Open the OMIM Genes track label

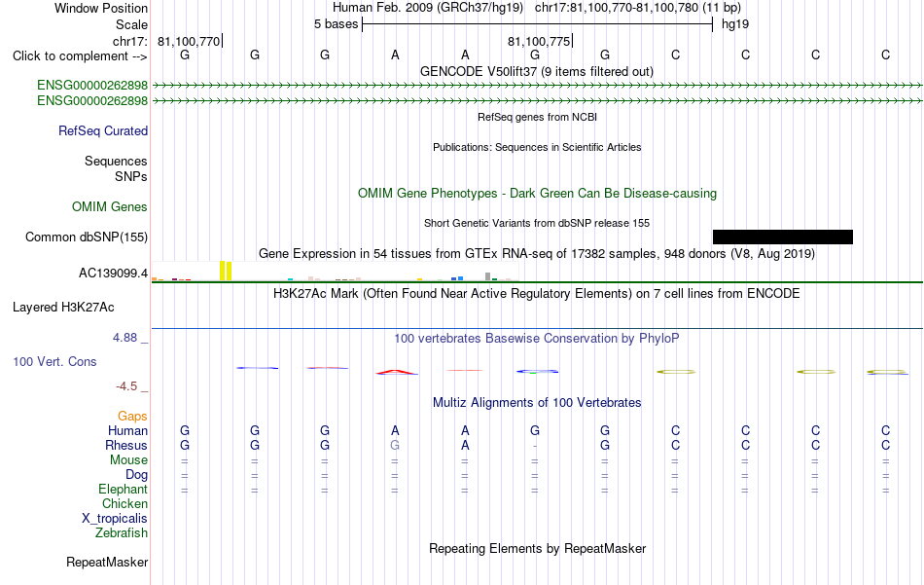(110, 207)
